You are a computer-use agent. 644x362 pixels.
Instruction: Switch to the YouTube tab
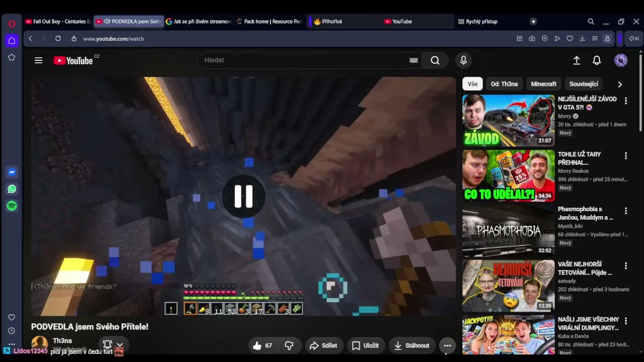point(417,22)
